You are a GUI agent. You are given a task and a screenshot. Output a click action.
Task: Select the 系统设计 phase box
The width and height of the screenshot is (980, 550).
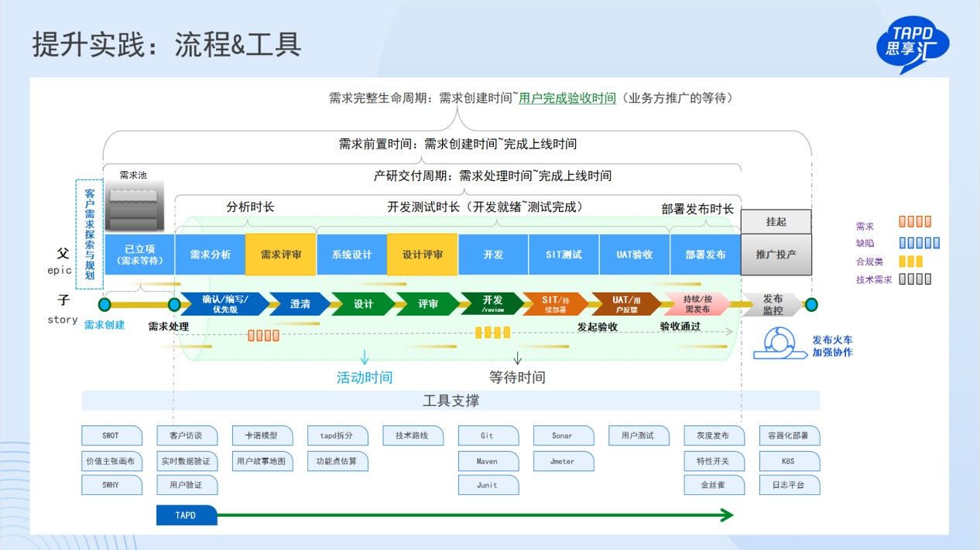(352, 255)
